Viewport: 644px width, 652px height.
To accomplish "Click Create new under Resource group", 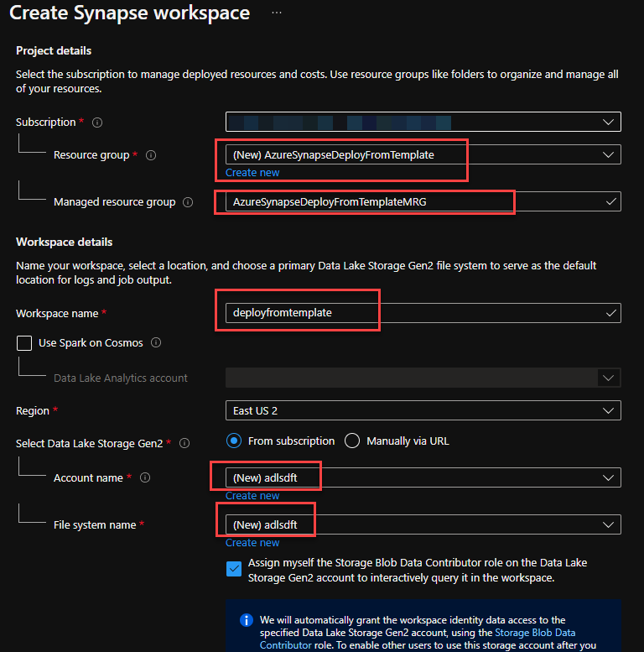I will pyautogui.click(x=252, y=173).
